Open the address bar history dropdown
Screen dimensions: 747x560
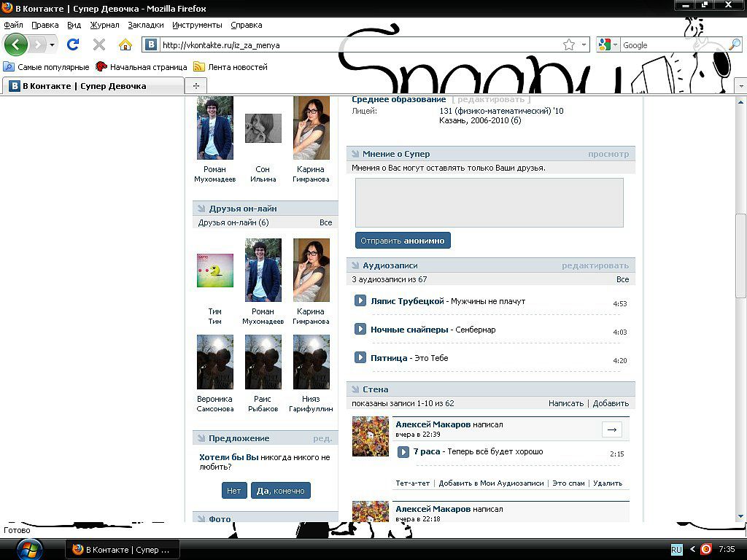(x=584, y=44)
